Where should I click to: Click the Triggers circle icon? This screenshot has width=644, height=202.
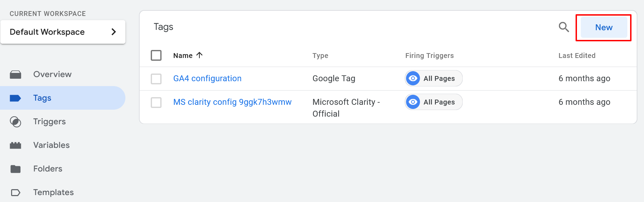tap(15, 122)
